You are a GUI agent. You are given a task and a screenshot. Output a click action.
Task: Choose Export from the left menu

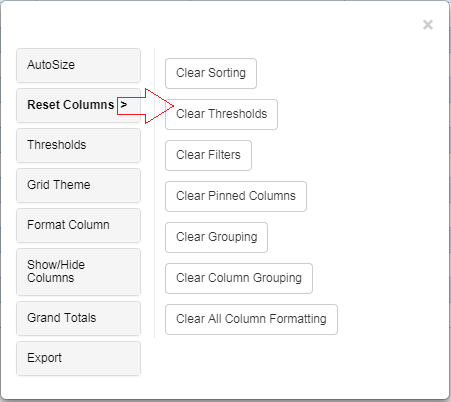click(78, 358)
